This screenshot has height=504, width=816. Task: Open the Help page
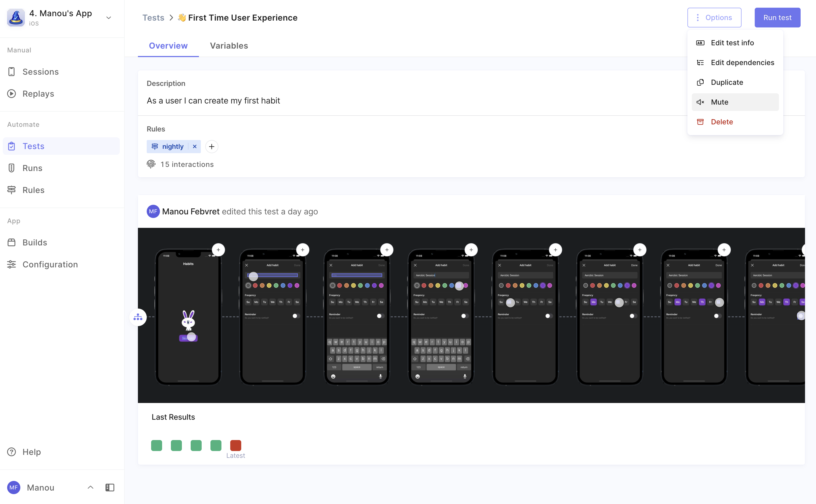coord(31,452)
